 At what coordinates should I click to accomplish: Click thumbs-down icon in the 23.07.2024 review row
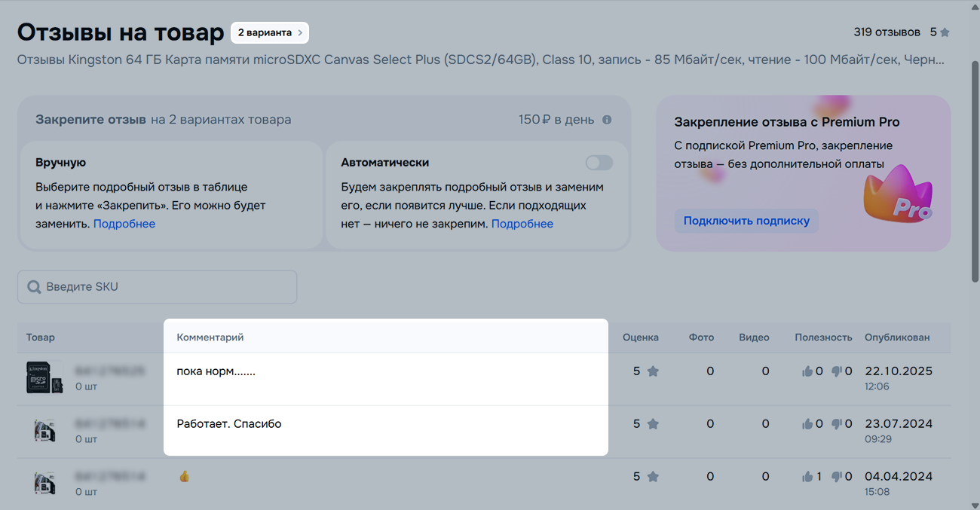point(837,424)
